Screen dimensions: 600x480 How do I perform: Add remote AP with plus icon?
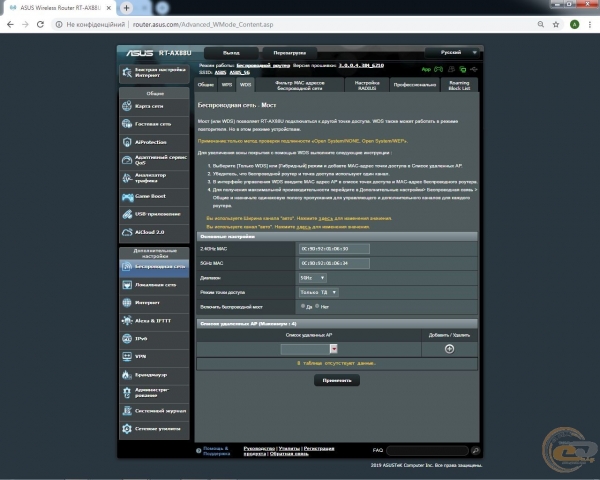coord(449,349)
